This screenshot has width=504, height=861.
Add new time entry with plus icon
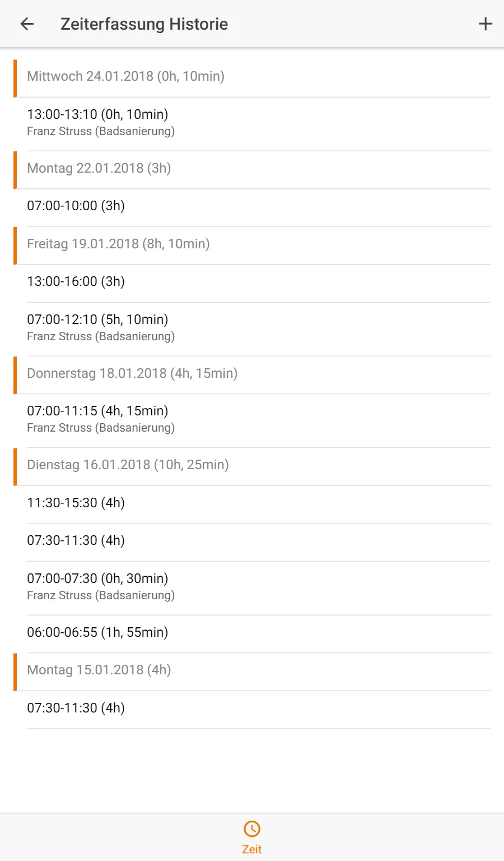485,24
